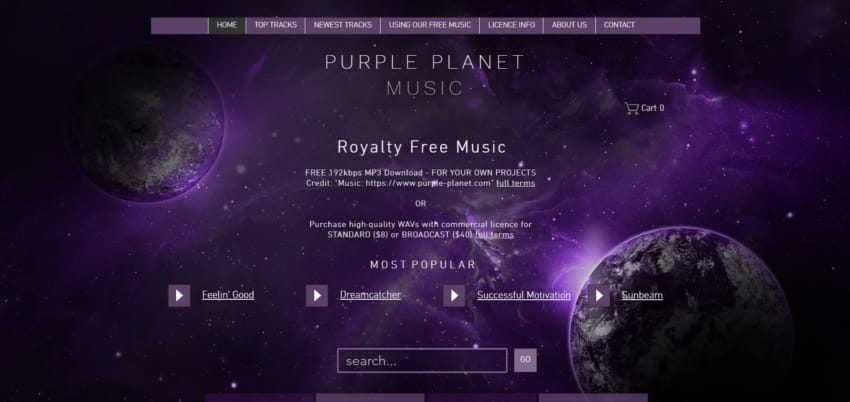Open the Top Tracks menu item
The width and height of the screenshot is (850, 402).
pyautogui.click(x=275, y=25)
